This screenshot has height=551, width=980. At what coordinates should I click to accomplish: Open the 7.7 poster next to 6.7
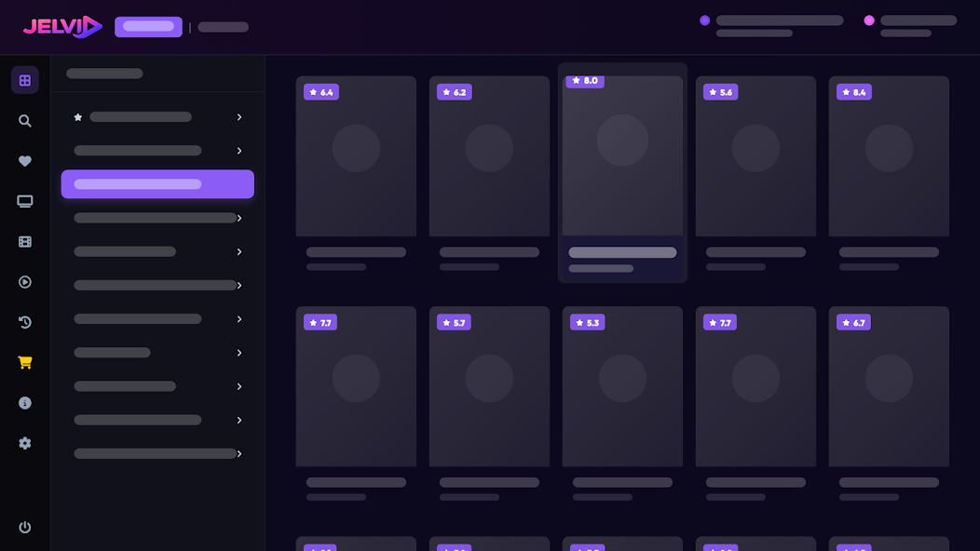coord(755,386)
